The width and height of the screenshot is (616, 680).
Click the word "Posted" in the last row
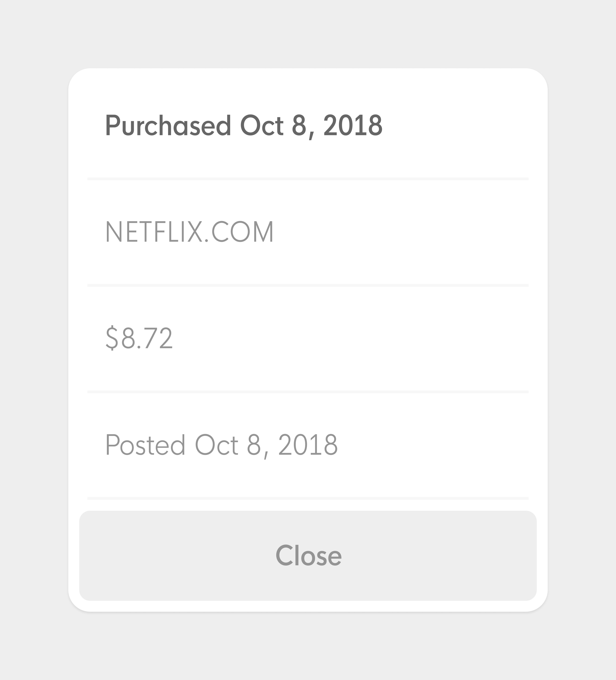coord(145,445)
